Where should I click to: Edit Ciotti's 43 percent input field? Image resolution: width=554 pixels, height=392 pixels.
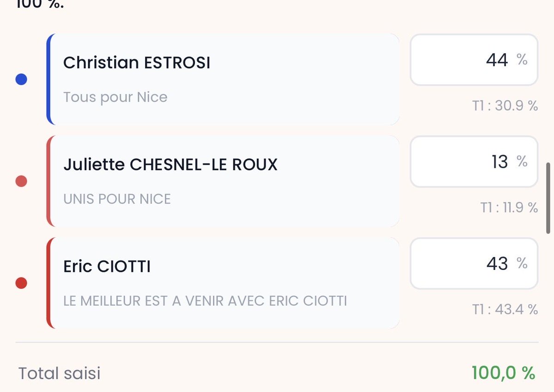pos(473,263)
